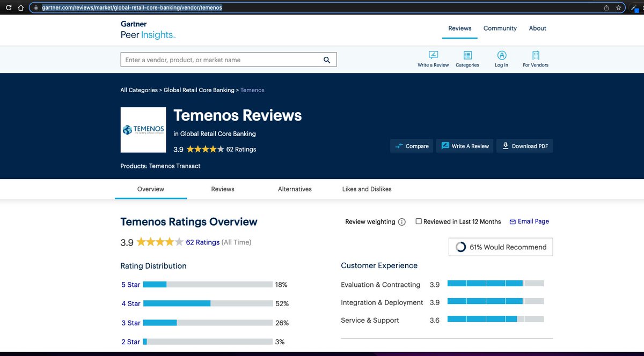This screenshot has width=644, height=356.
Task: Click the Review weighting label
Action: click(370, 221)
